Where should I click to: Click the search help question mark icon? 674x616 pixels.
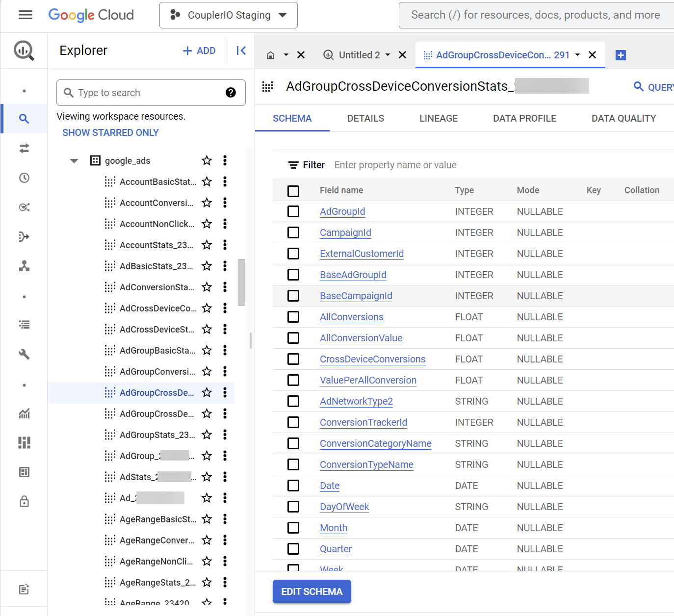click(231, 93)
